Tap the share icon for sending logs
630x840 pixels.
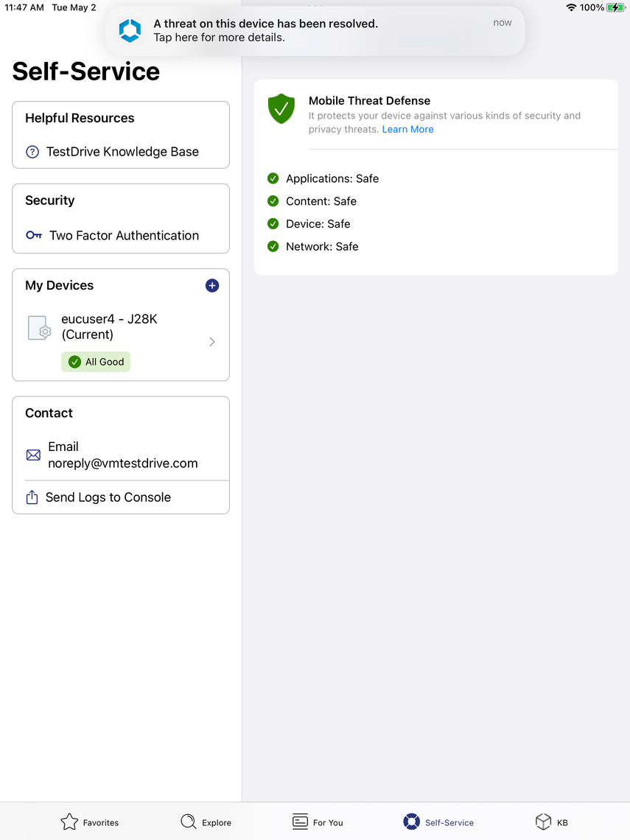click(x=32, y=497)
